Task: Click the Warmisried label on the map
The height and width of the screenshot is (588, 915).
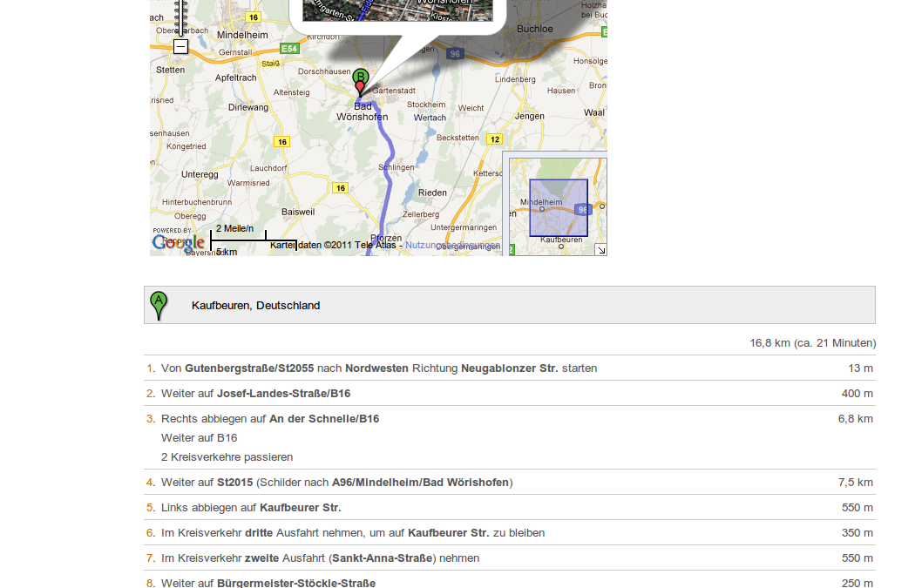Action: coord(248,183)
